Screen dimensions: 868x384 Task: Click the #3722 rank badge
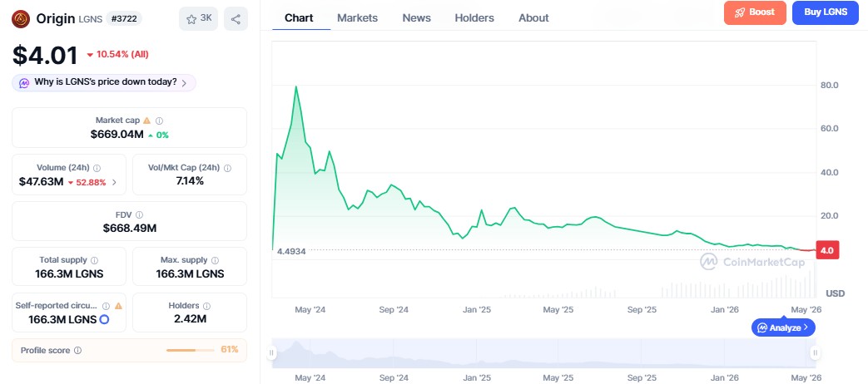124,19
